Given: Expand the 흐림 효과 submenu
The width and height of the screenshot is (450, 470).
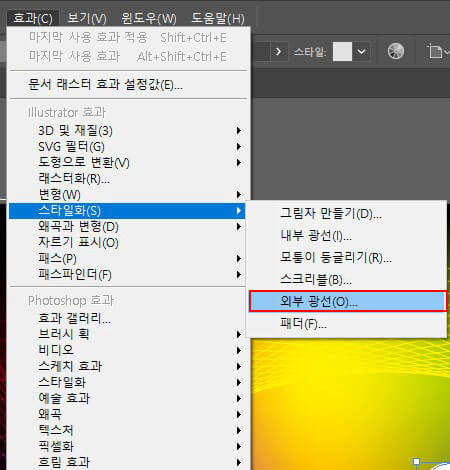Looking at the screenshot, I should (128, 462).
